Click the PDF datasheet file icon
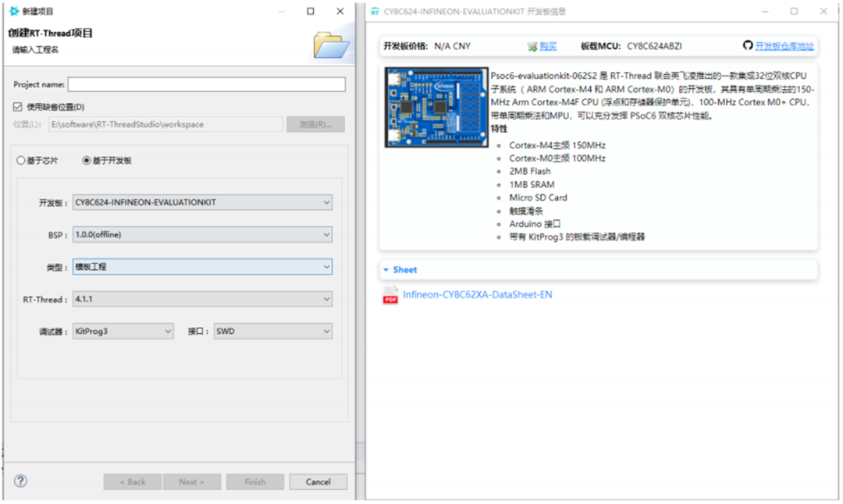843x504 pixels. click(x=390, y=295)
